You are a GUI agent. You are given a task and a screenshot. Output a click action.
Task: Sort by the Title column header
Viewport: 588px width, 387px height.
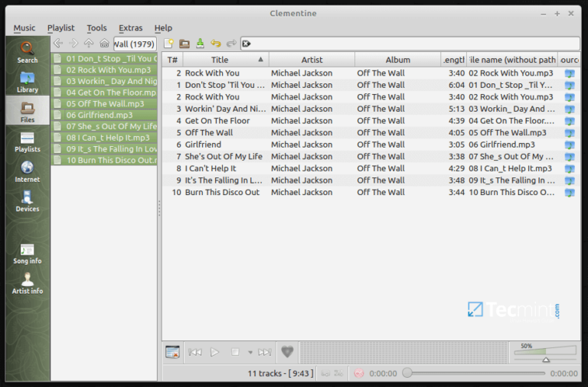(x=226, y=60)
